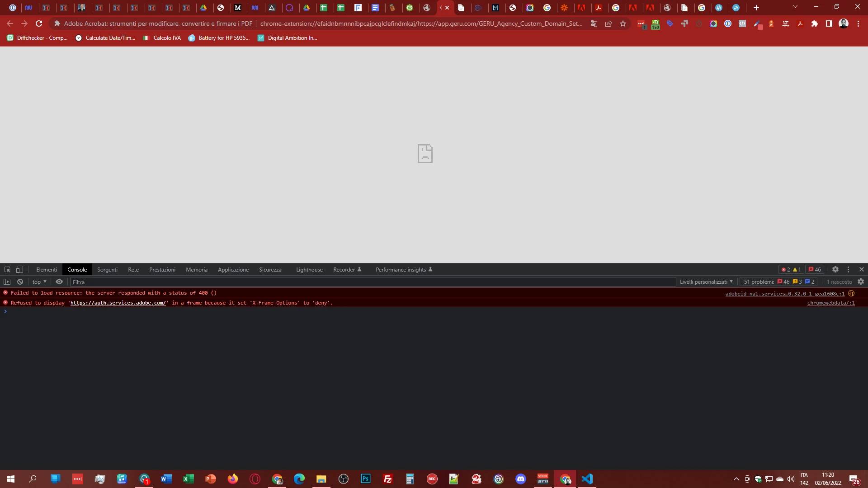Image resolution: width=868 pixels, height=488 pixels.
Task: Open the top context dropdown
Action: click(x=39, y=282)
